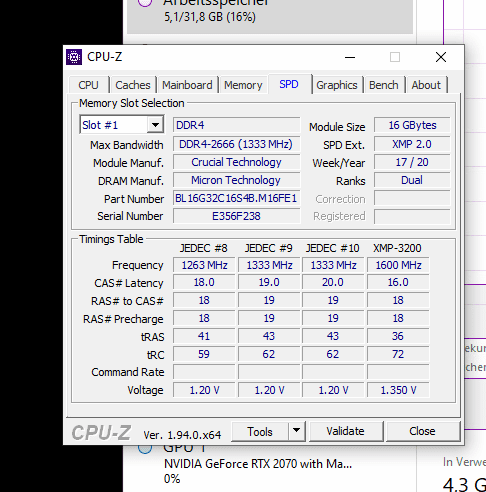Screen dimensions: 486x492
Task: Click Week/Year value 17 / 20
Action: click(412, 162)
